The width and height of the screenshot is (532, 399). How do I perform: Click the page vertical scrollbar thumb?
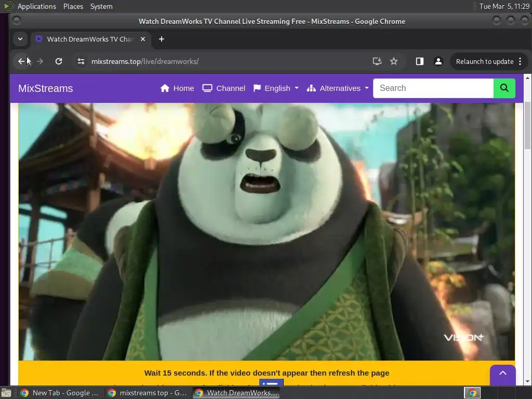527,125
